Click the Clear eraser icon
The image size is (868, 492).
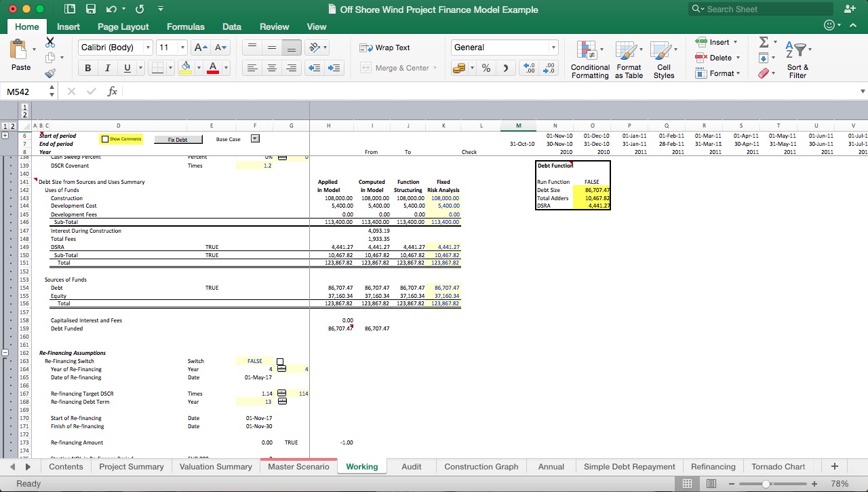(x=764, y=73)
